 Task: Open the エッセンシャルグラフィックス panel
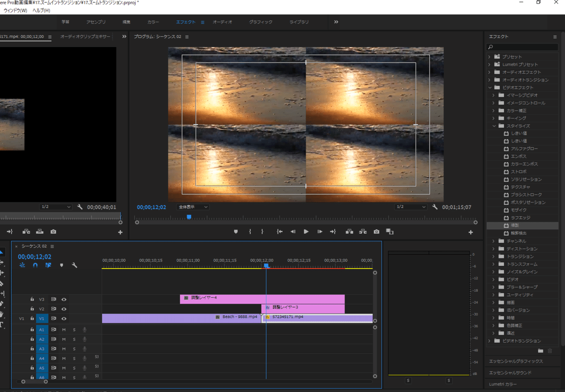pyautogui.click(x=516, y=361)
